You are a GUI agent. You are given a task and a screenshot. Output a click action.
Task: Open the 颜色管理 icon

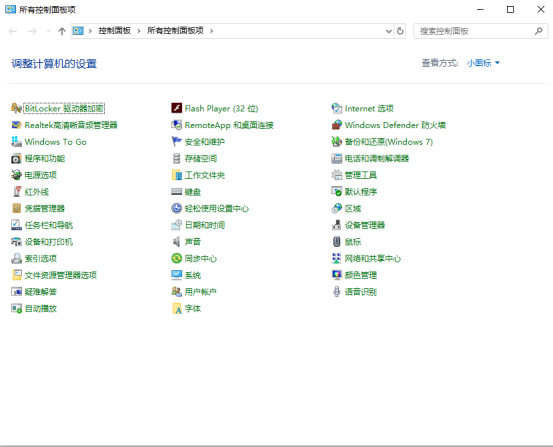[336, 275]
